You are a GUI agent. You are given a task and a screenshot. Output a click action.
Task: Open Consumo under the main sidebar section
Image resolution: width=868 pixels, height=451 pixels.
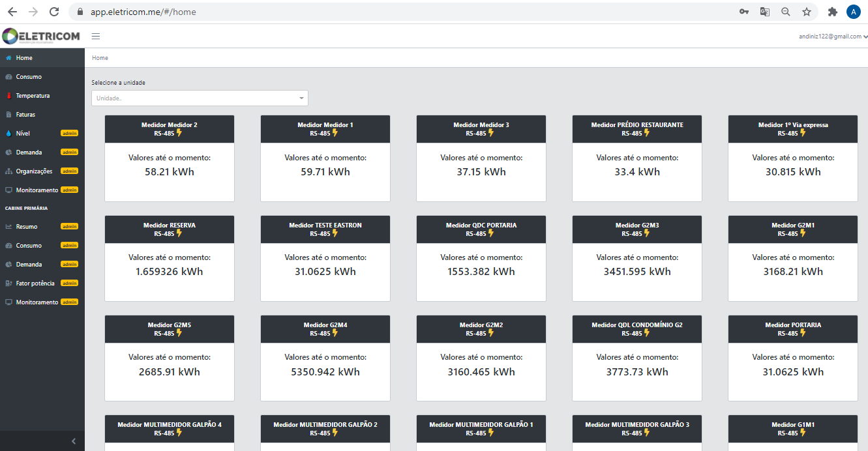pyautogui.click(x=42, y=77)
